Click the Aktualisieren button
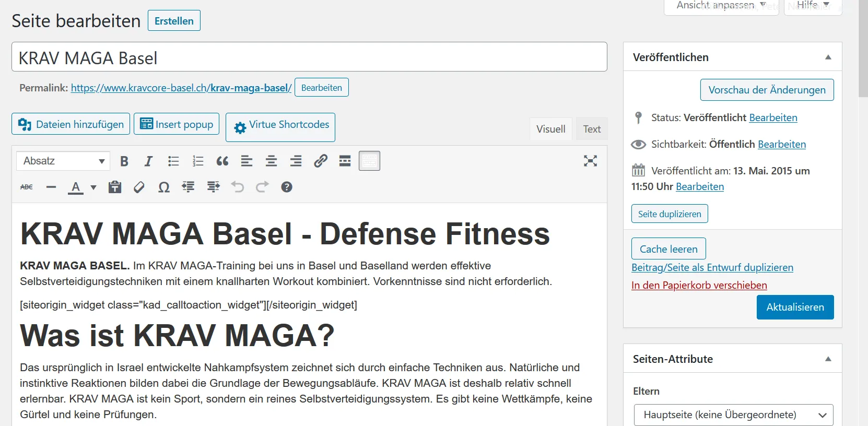The height and width of the screenshot is (426, 868). click(x=795, y=307)
